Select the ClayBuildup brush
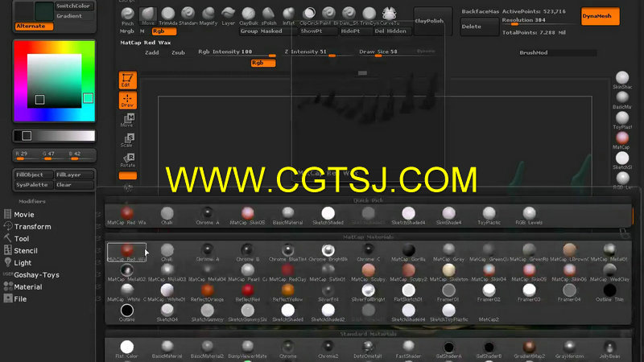This screenshot has height=362, width=644. pyautogui.click(x=249, y=14)
